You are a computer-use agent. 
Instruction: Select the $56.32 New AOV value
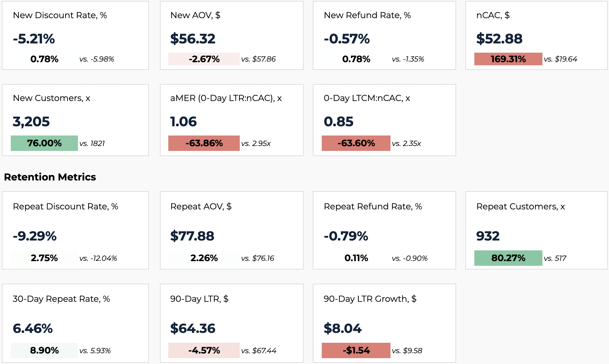click(193, 39)
